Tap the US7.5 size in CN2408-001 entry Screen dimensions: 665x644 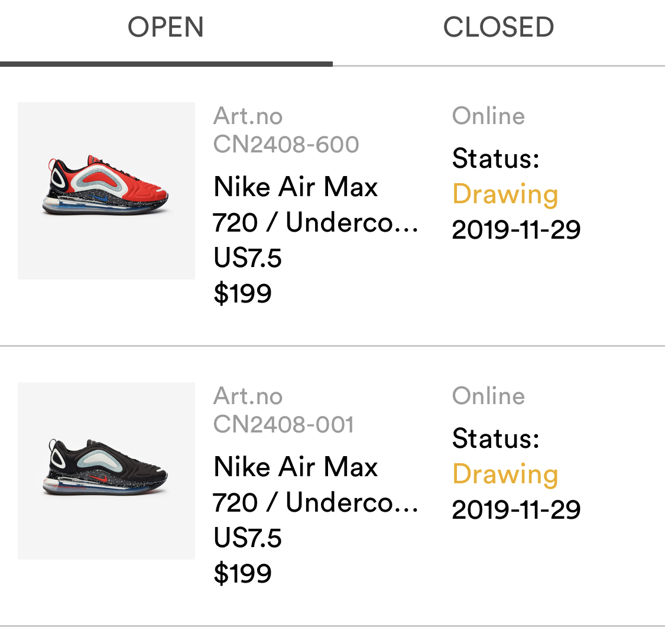pos(248,538)
